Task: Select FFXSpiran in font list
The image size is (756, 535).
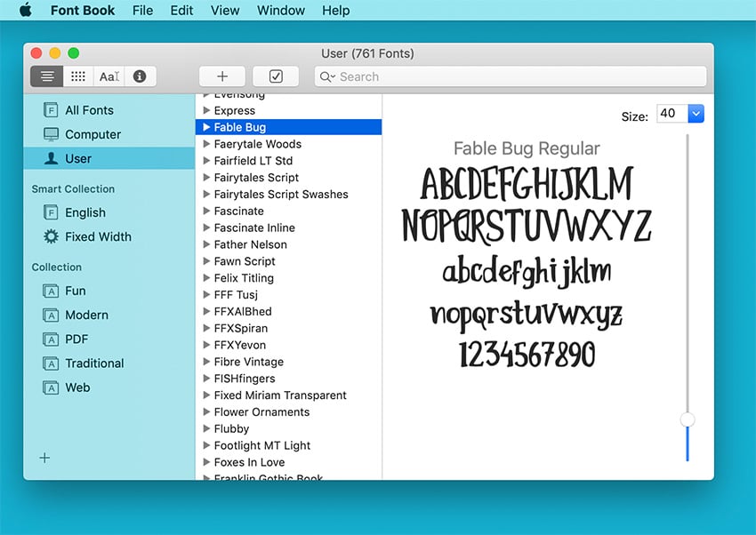Action: [289, 328]
